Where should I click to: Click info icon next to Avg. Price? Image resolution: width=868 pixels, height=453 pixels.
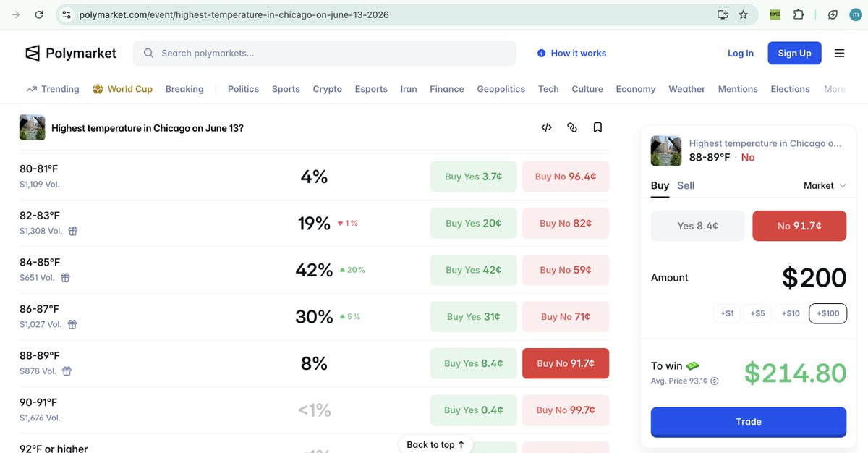click(715, 381)
